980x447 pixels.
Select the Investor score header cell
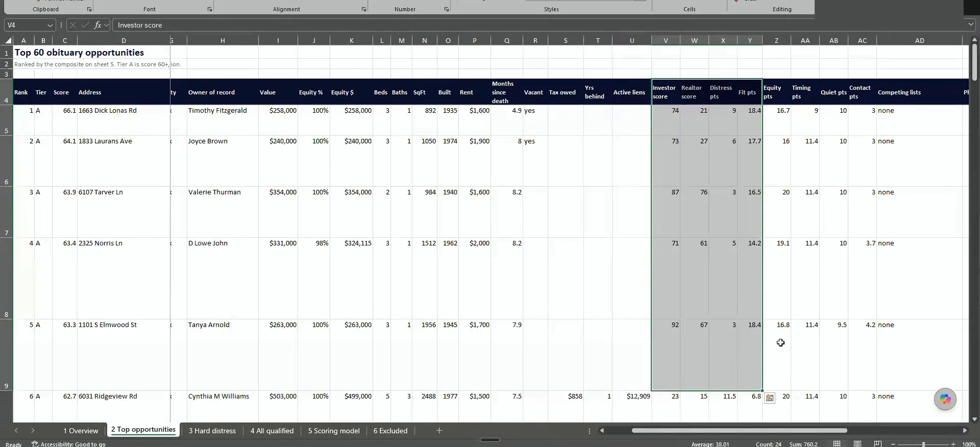tap(666, 92)
